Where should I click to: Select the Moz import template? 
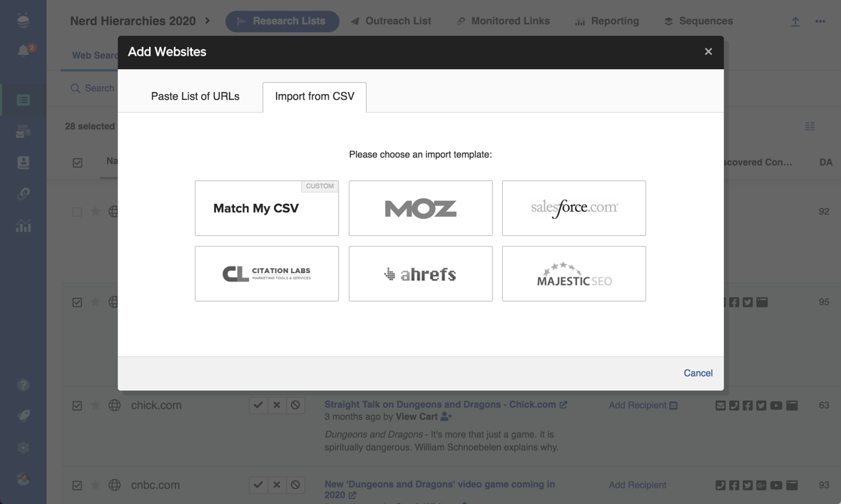coord(420,208)
